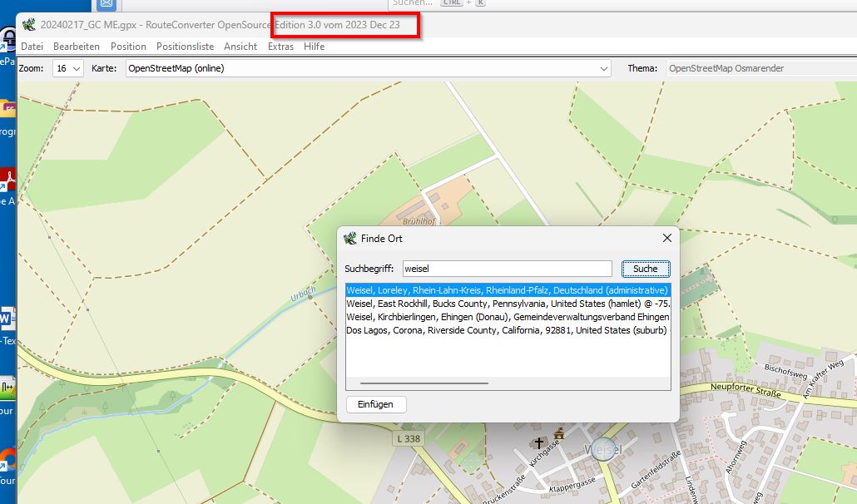Click the Einfügen button

pyautogui.click(x=376, y=404)
